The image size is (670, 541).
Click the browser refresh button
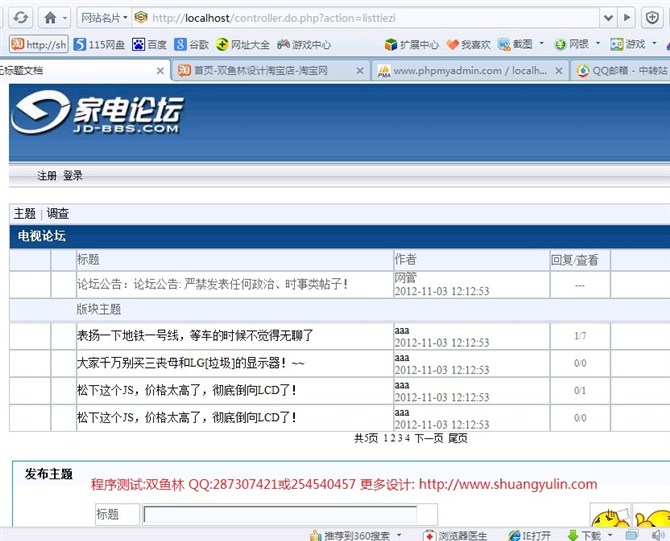point(21,18)
